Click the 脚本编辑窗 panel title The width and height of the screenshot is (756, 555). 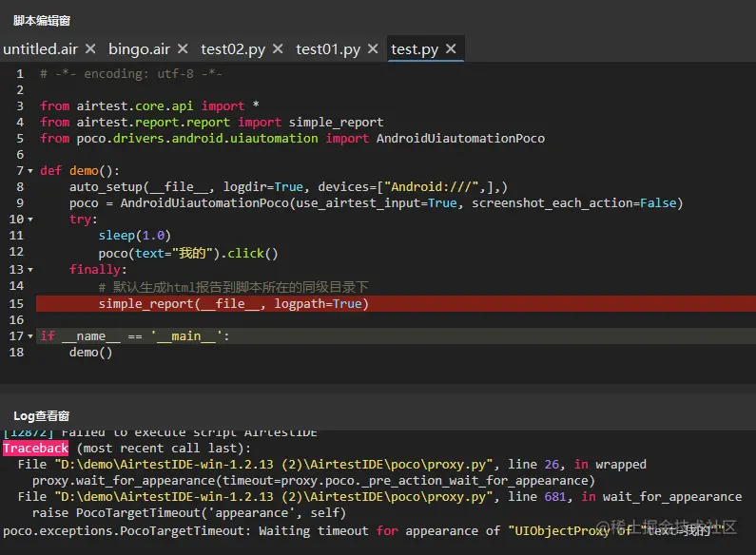tap(42, 21)
